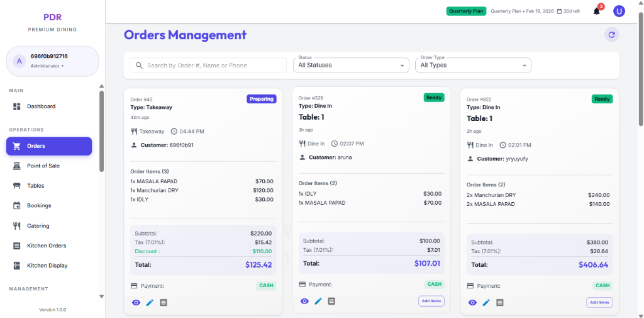Viewport: 644px width, 318px height.
Task: Add items to order #329
Action: tap(431, 301)
